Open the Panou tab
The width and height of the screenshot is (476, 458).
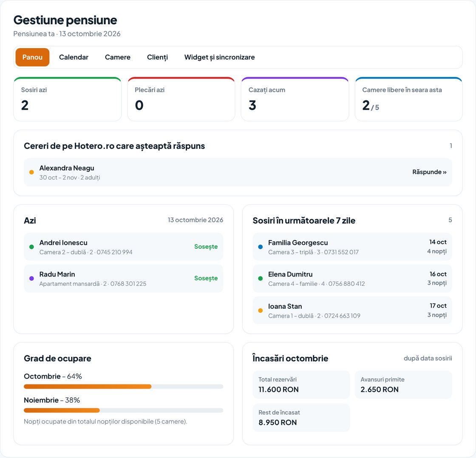[x=32, y=57]
